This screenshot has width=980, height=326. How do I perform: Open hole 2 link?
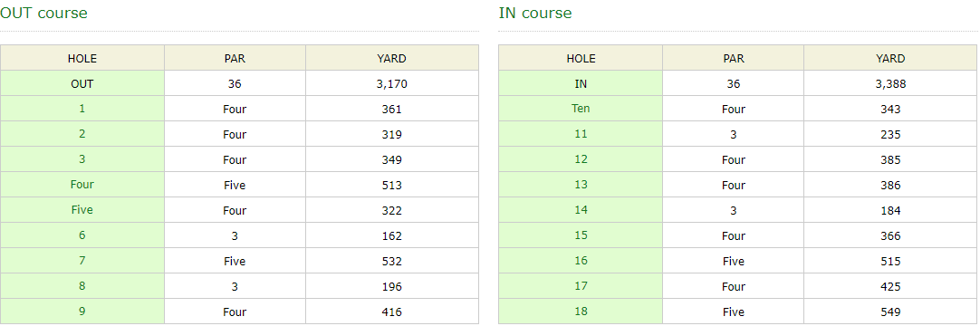pos(82,134)
